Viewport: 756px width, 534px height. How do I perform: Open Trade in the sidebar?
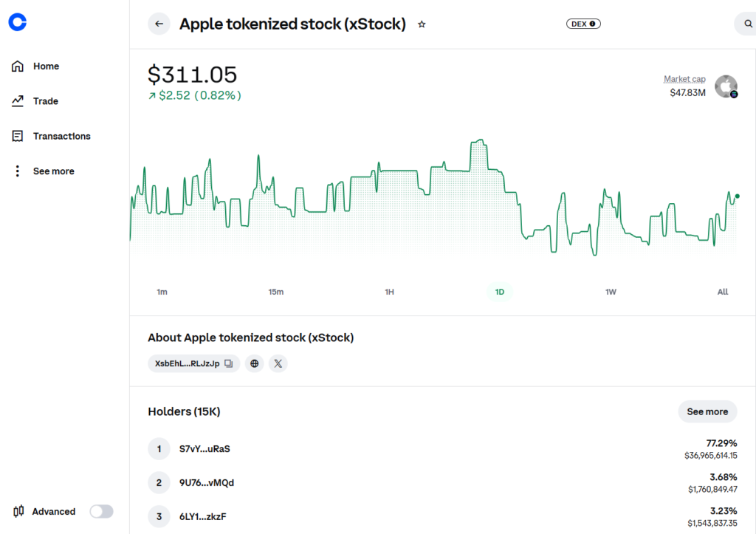click(46, 101)
